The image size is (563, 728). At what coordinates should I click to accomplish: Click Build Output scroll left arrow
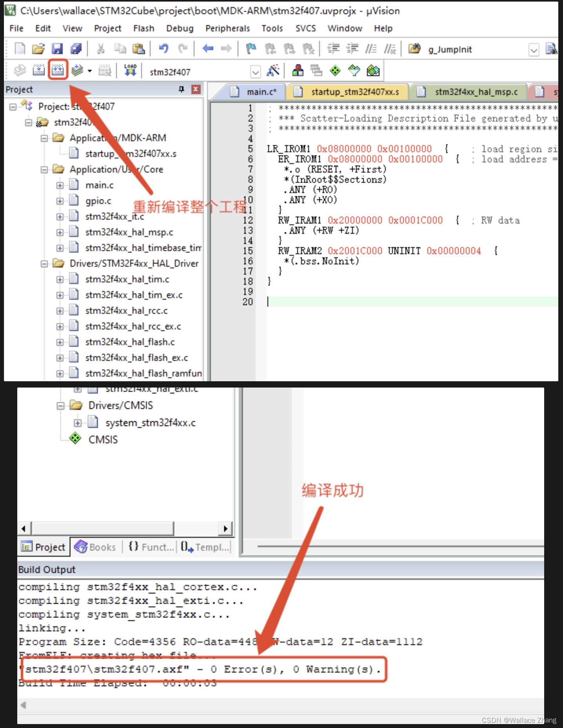pyautogui.click(x=24, y=705)
